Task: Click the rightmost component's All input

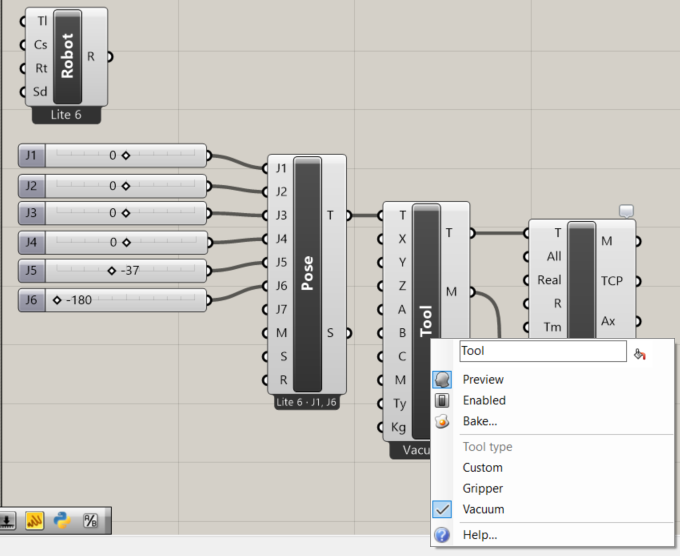Action: click(554, 256)
